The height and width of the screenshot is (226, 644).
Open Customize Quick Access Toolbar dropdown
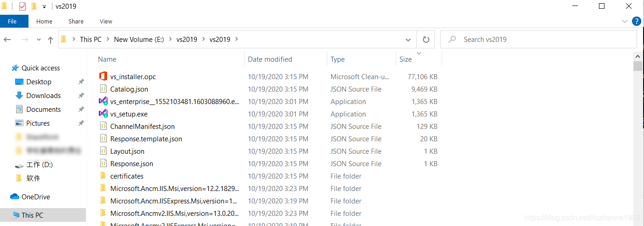[44, 6]
